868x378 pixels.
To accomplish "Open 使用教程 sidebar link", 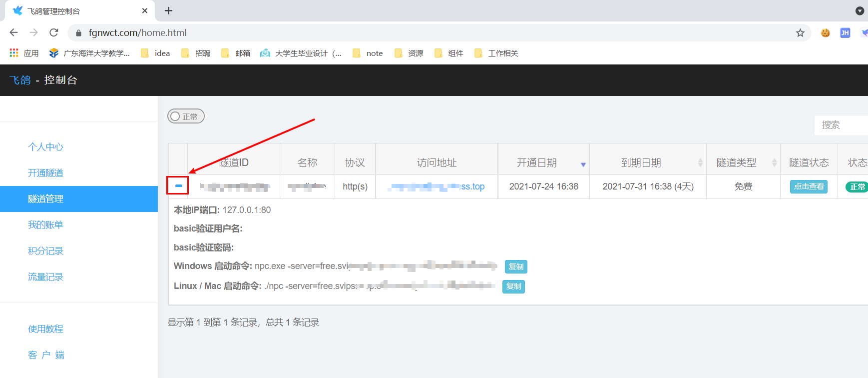I will 45,329.
